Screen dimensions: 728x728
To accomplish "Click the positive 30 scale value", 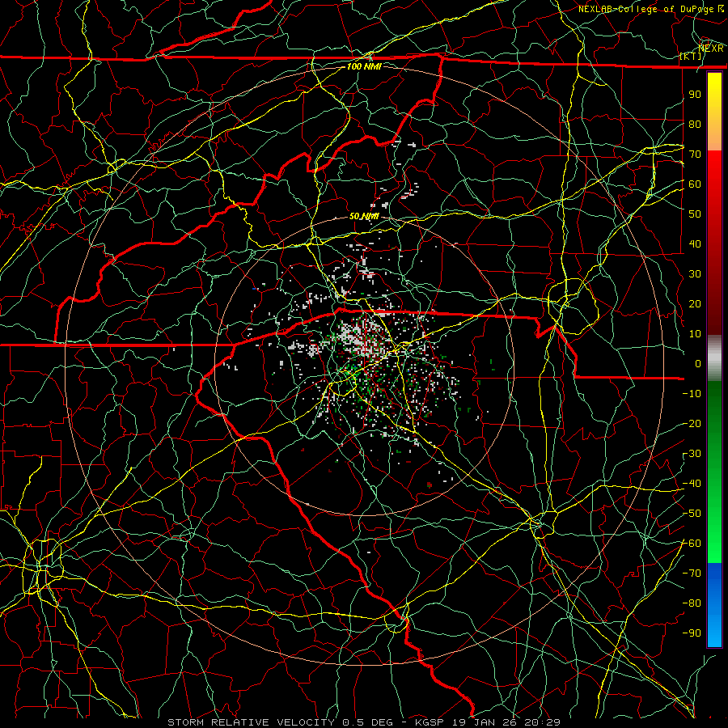I will point(695,273).
